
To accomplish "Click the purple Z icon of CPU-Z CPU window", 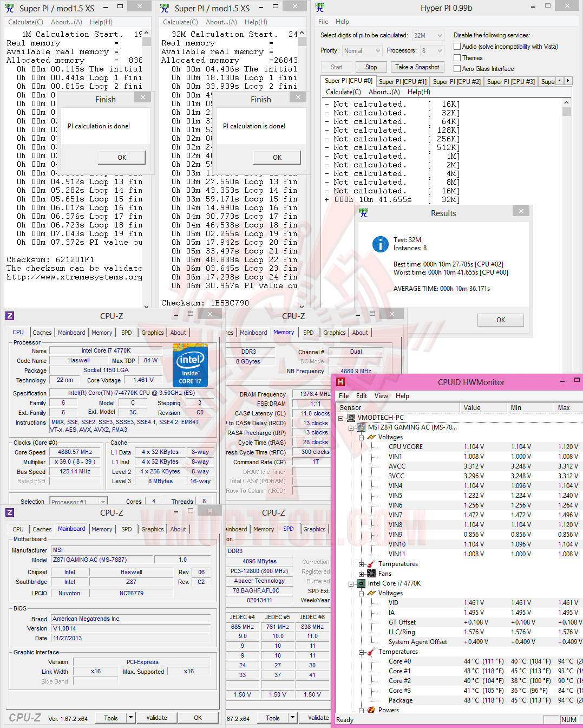I will (x=10, y=316).
